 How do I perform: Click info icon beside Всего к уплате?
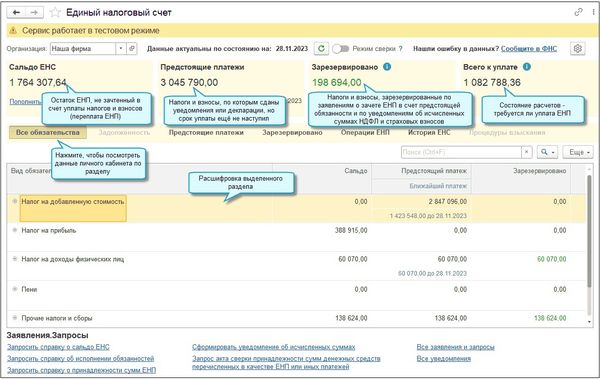coord(527,67)
